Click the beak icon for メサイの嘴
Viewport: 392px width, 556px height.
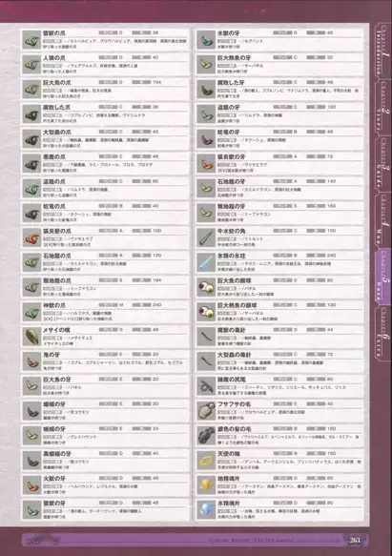[x=31, y=337]
